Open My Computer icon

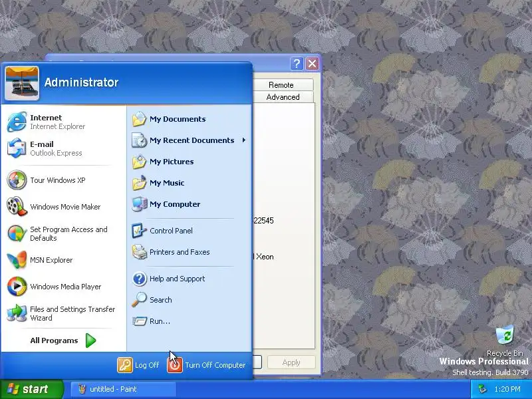139,204
